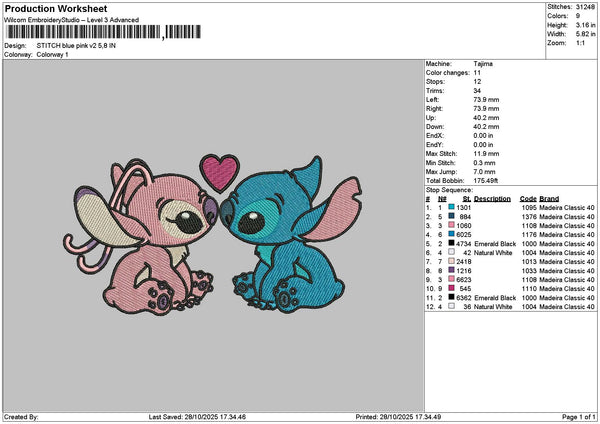This screenshot has height=424, width=600.
Task: Click the blue Stitch character in the preview
Action: [x=291, y=235]
